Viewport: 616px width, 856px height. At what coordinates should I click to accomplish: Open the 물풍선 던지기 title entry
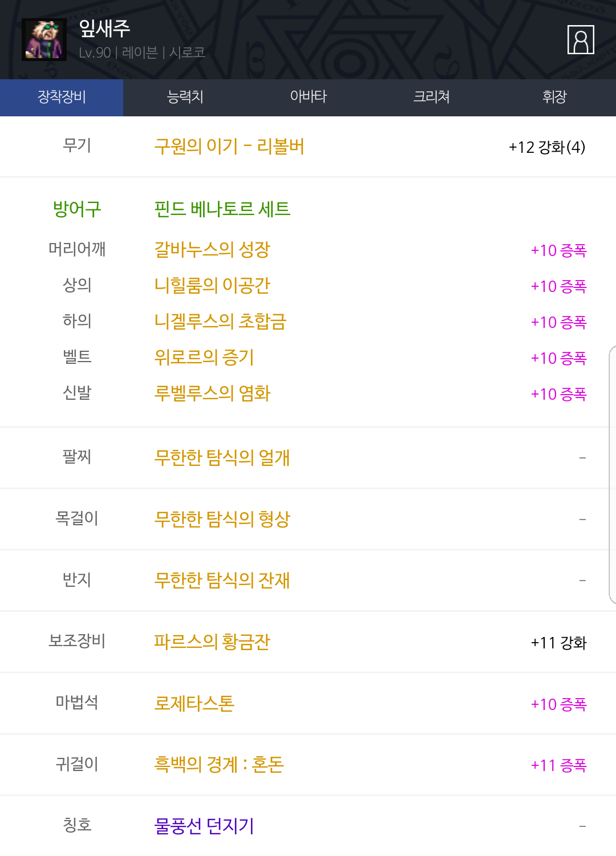(x=204, y=826)
